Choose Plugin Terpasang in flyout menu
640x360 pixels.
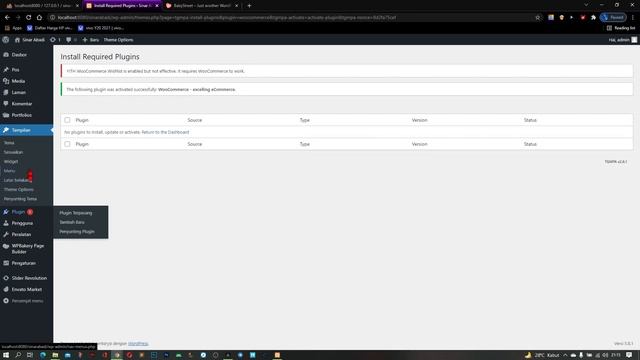(x=76, y=213)
